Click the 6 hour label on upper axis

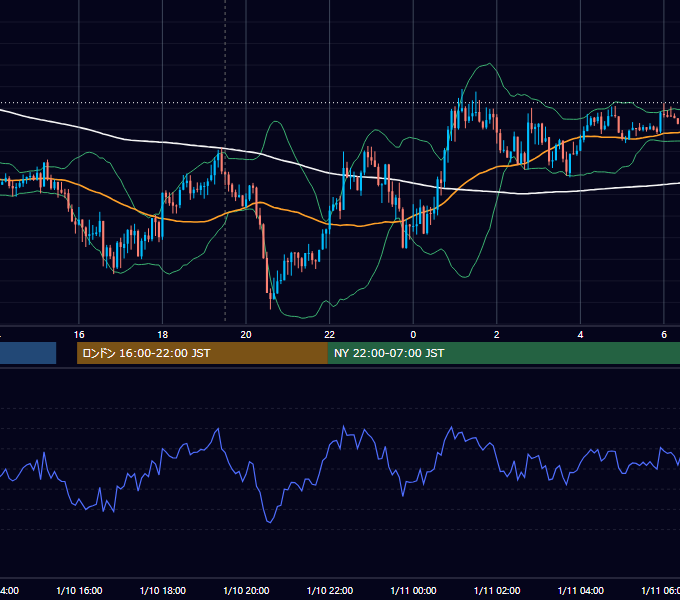click(x=664, y=335)
